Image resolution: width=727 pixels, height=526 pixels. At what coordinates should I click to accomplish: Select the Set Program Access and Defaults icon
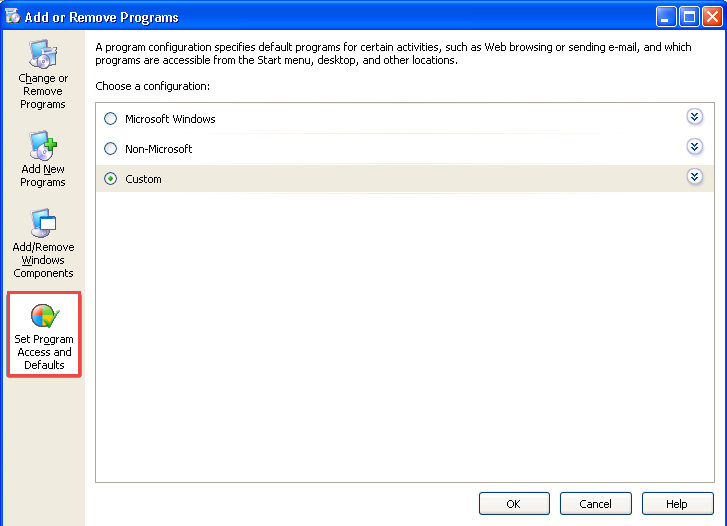[x=44, y=318]
